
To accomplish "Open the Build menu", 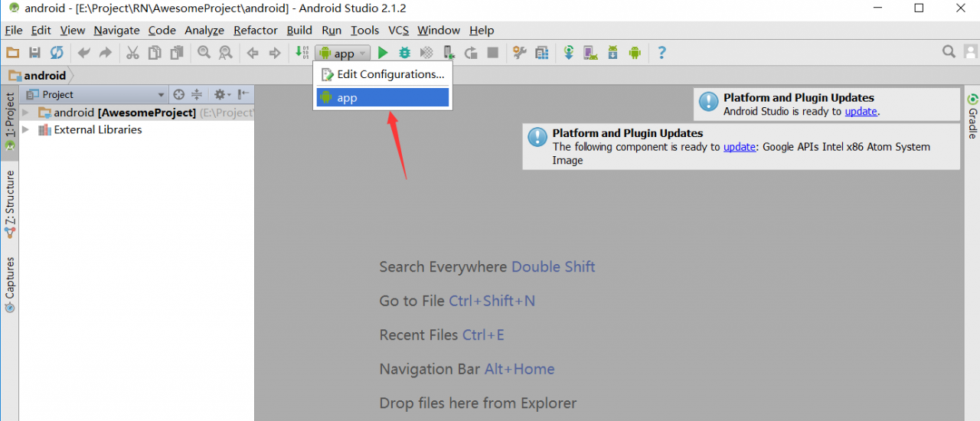I will pos(299,30).
